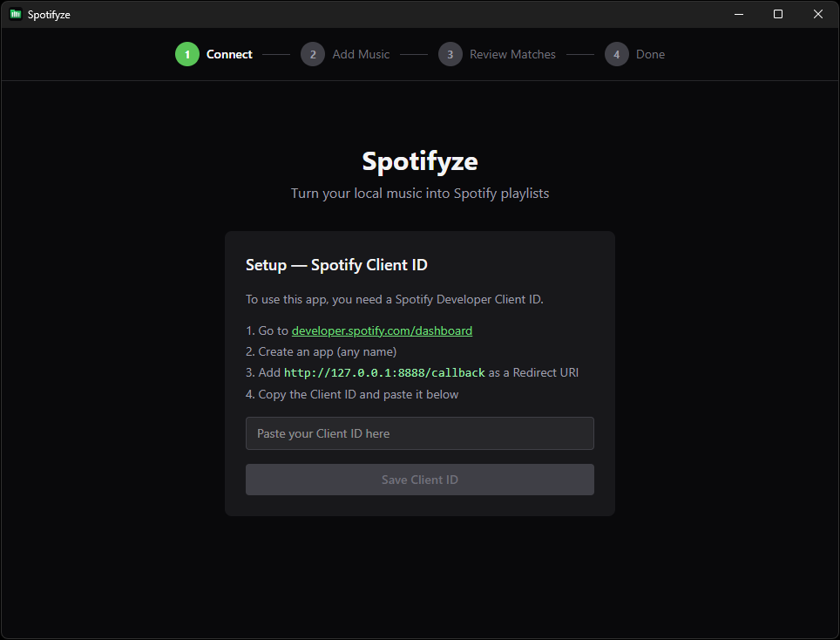
Task: Click the Setup — Spotify Client ID heading
Action: coord(336,264)
